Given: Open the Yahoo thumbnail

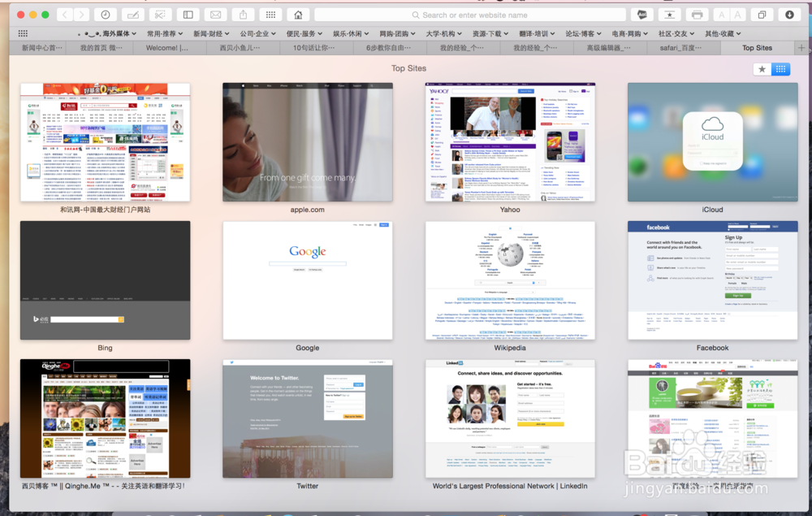Looking at the screenshot, I should point(510,142).
